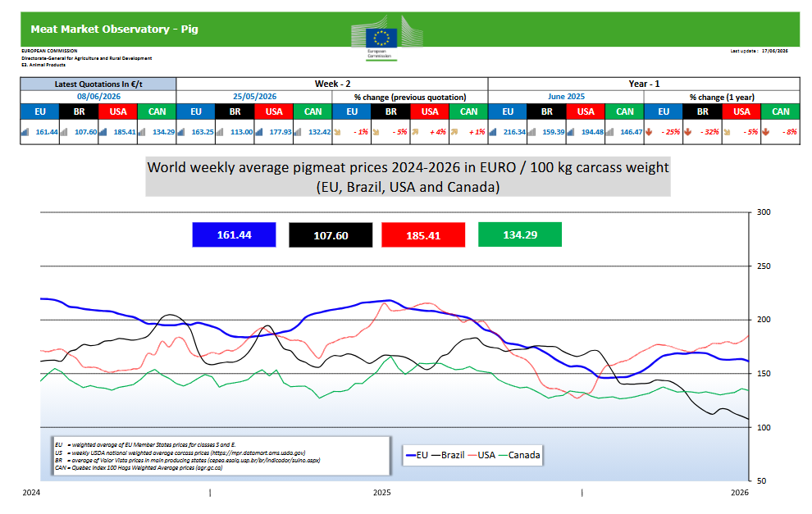Click the Brazil entry in the chart legend
The height and width of the screenshot is (514, 812).
tap(448, 455)
